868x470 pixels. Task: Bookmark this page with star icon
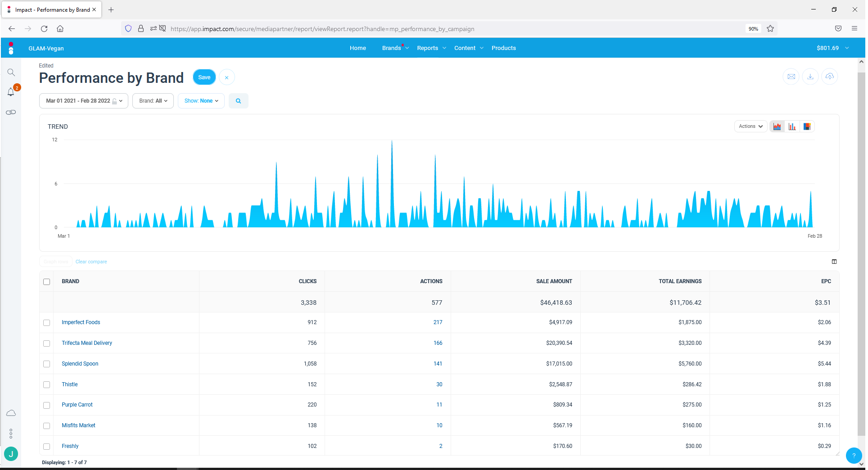[770, 29]
